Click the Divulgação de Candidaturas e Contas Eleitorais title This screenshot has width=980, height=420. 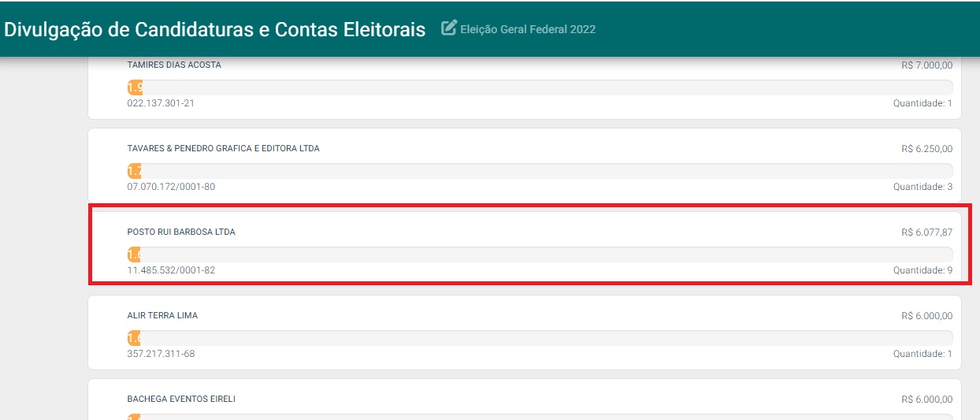[x=214, y=29]
